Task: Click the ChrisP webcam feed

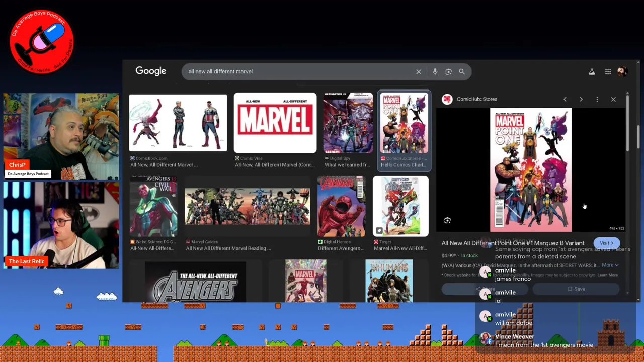Action: [61, 136]
